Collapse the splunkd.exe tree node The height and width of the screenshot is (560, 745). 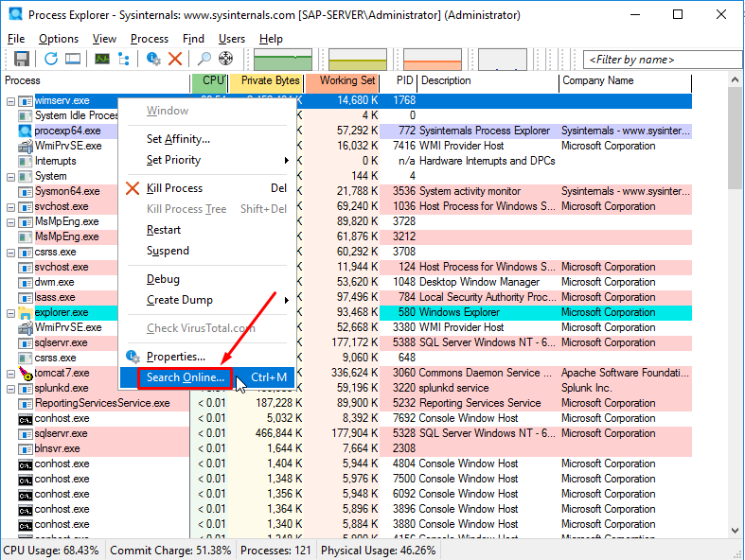click(x=11, y=390)
